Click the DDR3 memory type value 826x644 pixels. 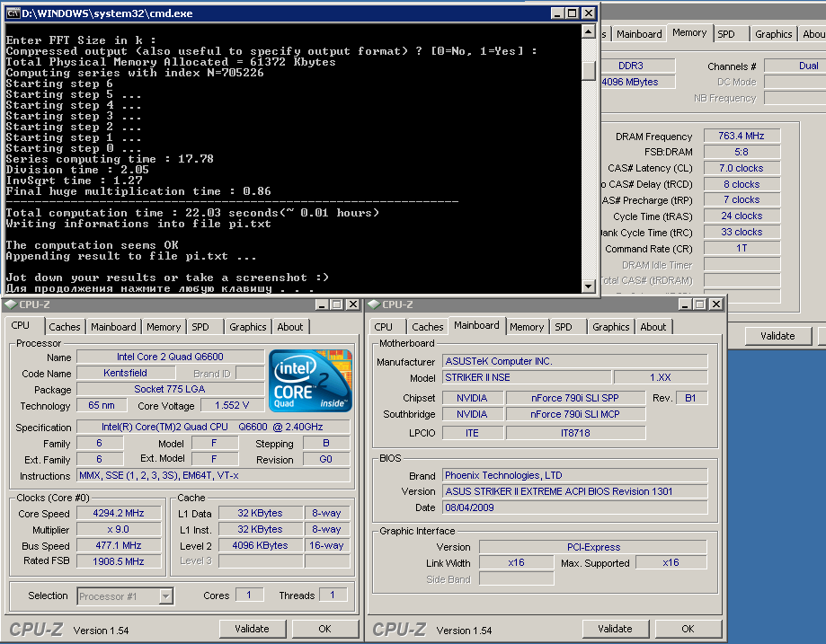[x=638, y=66]
